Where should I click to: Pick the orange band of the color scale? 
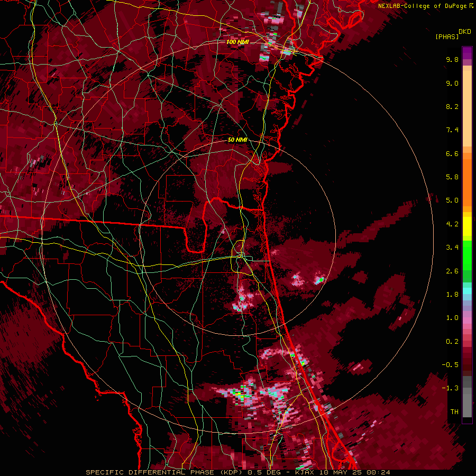pos(467,180)
